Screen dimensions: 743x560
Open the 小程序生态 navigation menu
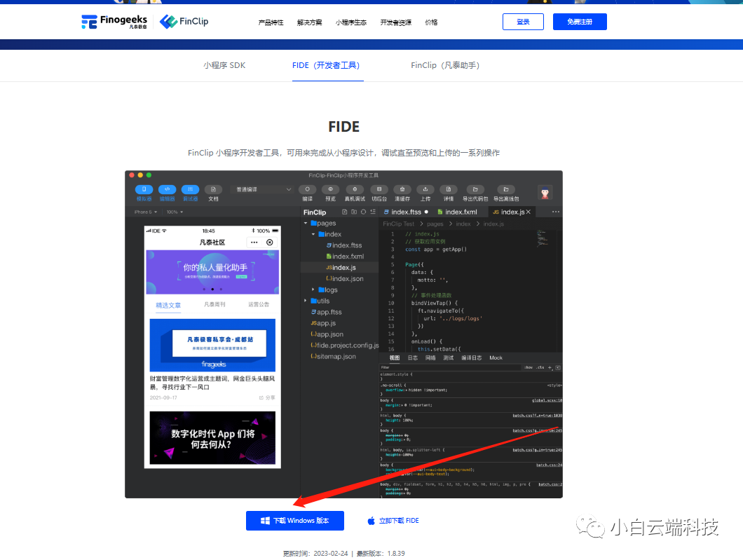(351, 22)
